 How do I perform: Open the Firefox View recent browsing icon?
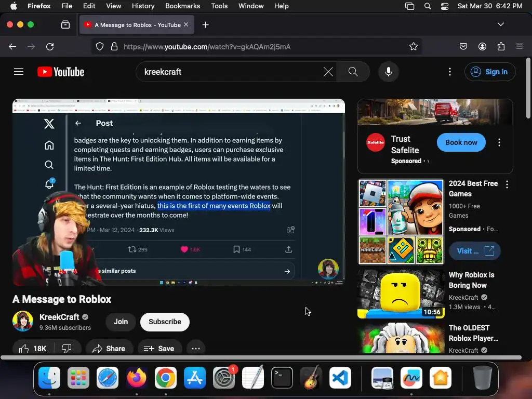pos(65,24)
